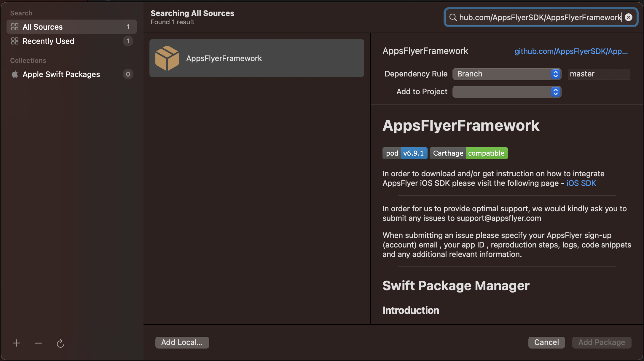Image resolution: width=644 pixels, height=361 pixels.
Task: Click the AppsFlyerFramework package box icon
Action: point(167,58)
